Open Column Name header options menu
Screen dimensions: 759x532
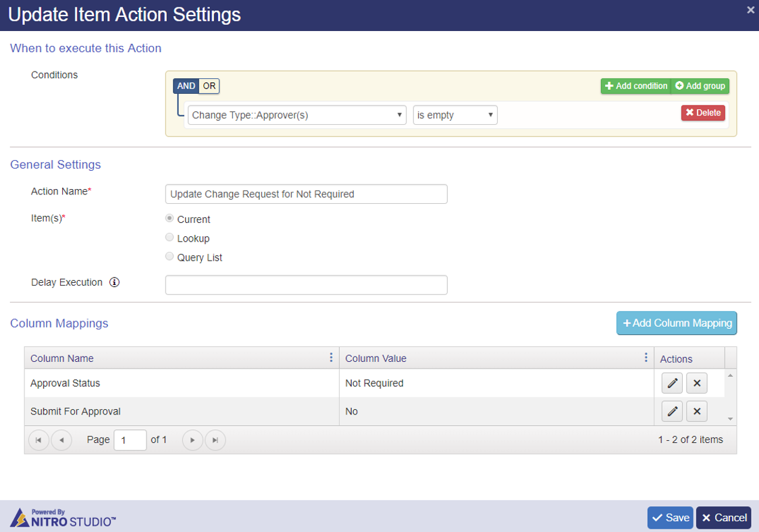click(331, 358)
